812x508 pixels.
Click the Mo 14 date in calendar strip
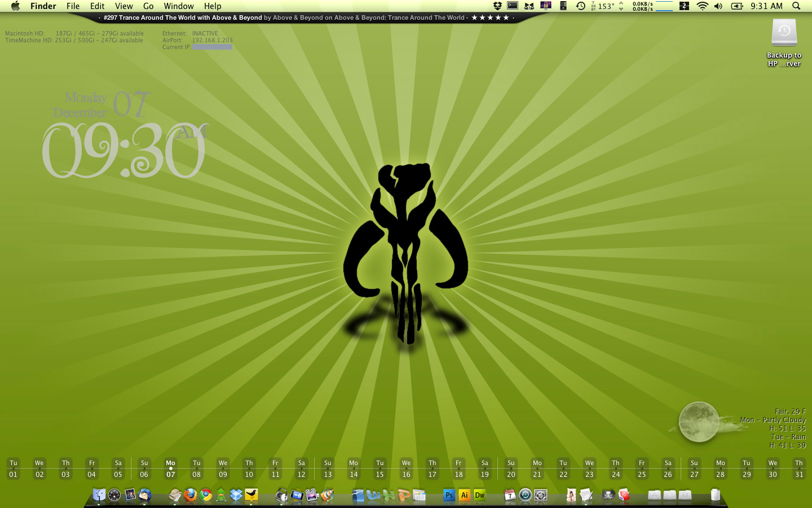(x=354, y=468)
